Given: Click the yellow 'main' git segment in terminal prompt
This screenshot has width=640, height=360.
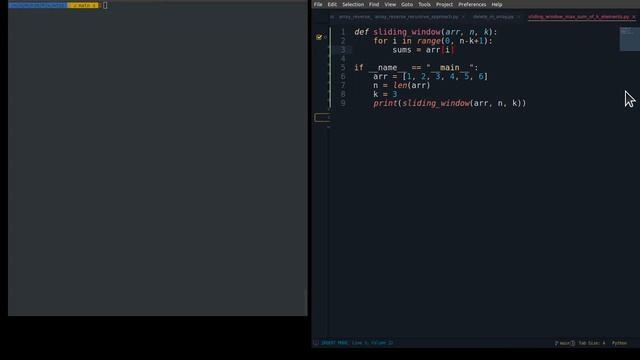Looking at the screenshot, I should click(x=83, y=5).
